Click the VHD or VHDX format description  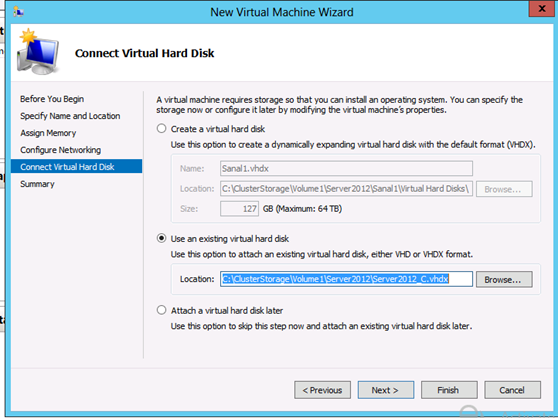[x=322, y=254]
